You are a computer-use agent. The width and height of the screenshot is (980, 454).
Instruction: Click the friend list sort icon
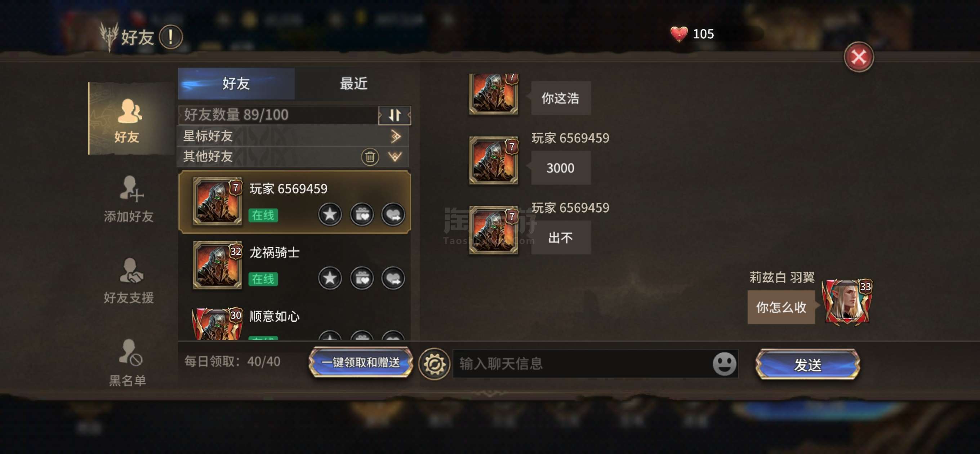point(395,115)
